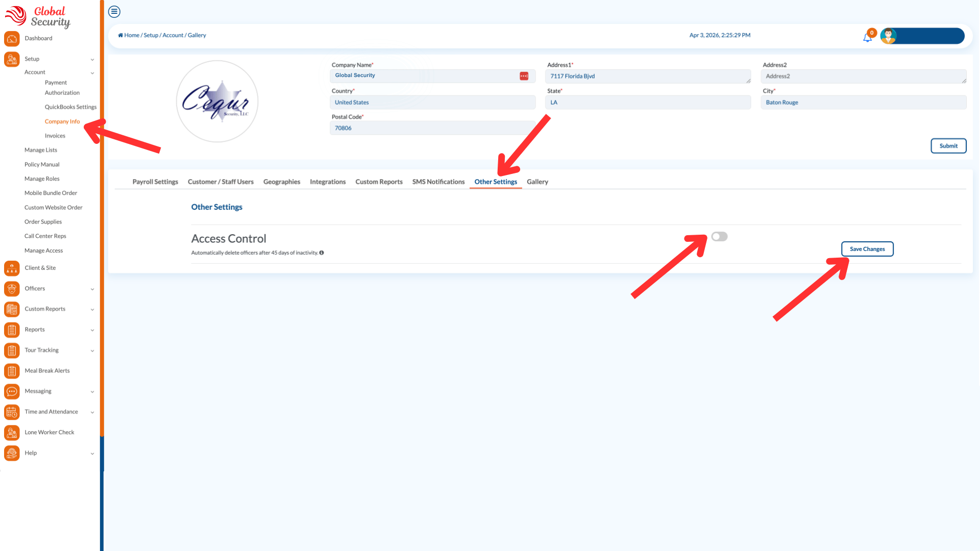Click the Submit button
Viewport: 980px width, 551px height.
click(948, 146)
